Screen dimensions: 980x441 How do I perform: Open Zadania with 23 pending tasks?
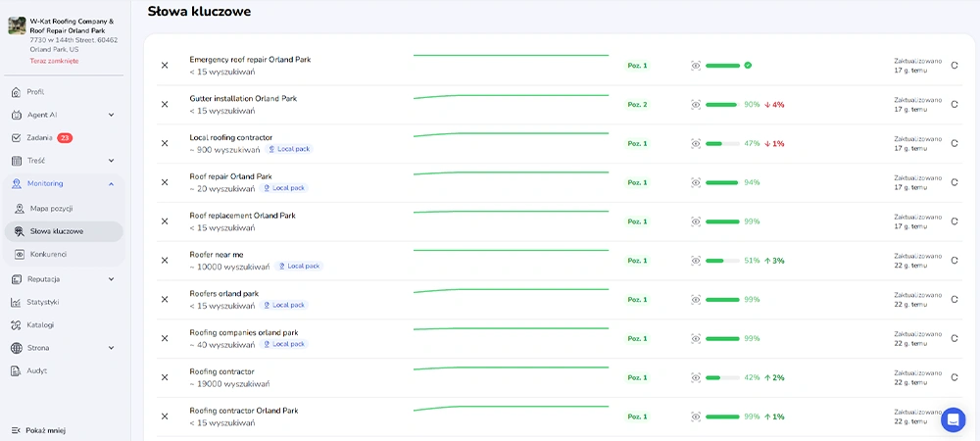(x=41, y=138)
